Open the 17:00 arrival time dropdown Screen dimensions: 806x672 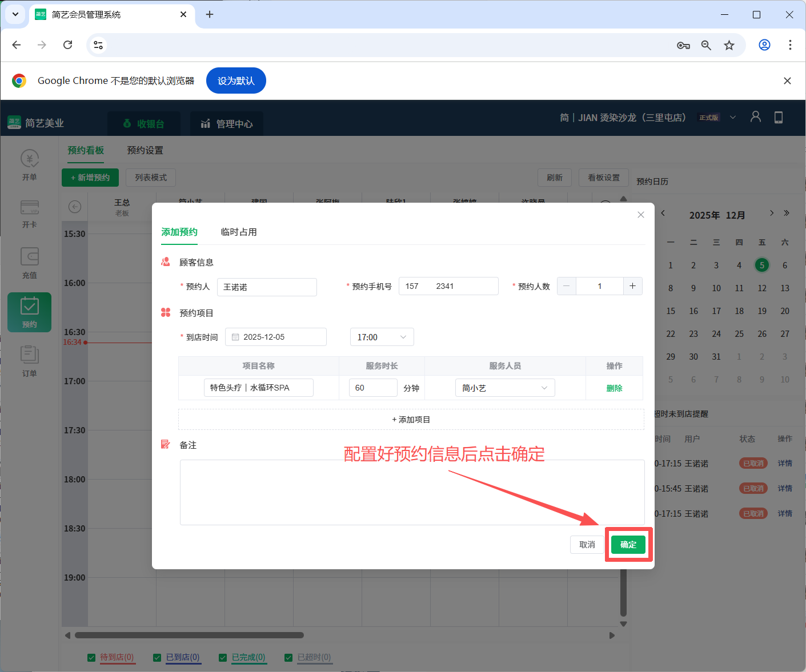[382, 337]
